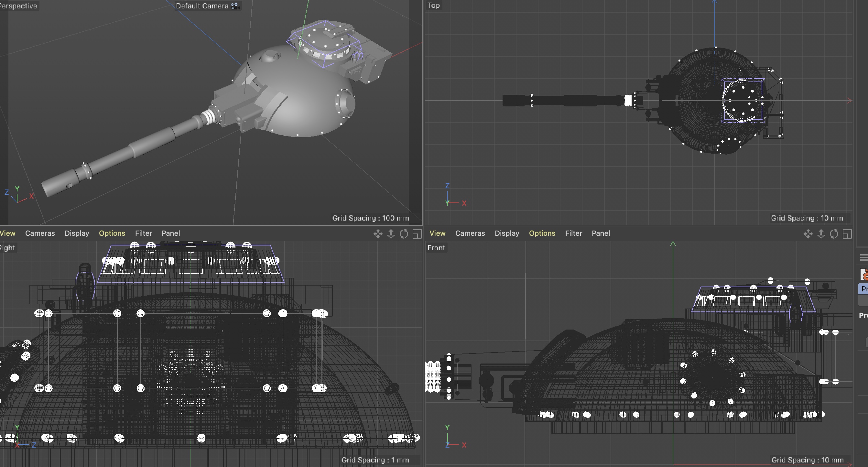Toggle maximize view icon in Right viewport

tap(417, 234)
